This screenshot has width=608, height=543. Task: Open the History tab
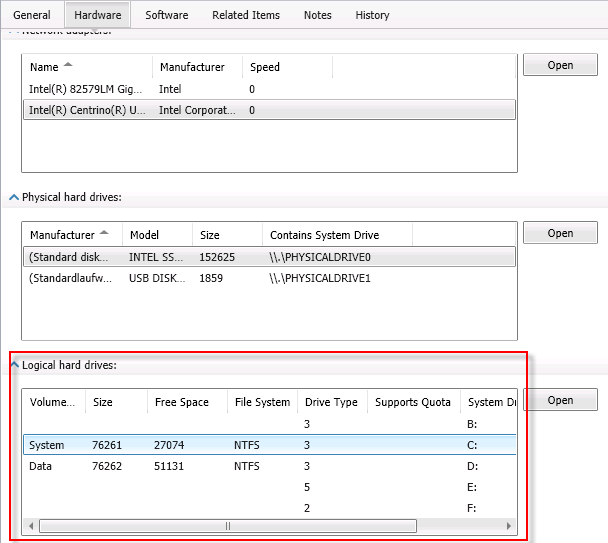click(x=372, y=15)
